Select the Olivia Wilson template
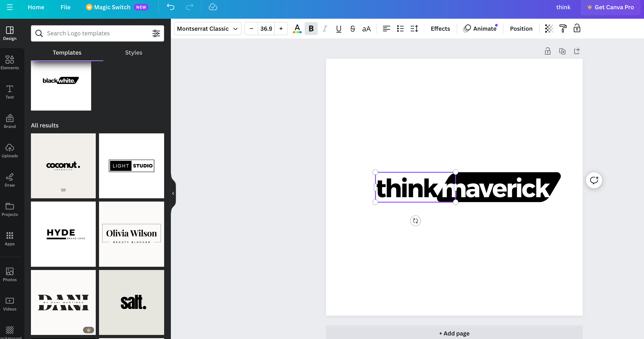This screenshot has height=339, width=644. [132, 234]
